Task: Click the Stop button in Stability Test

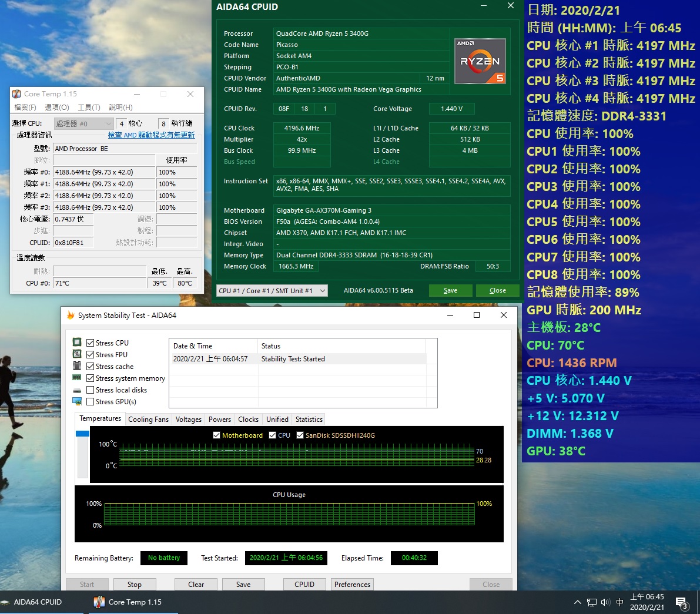Action: click(x=135, y=585)
